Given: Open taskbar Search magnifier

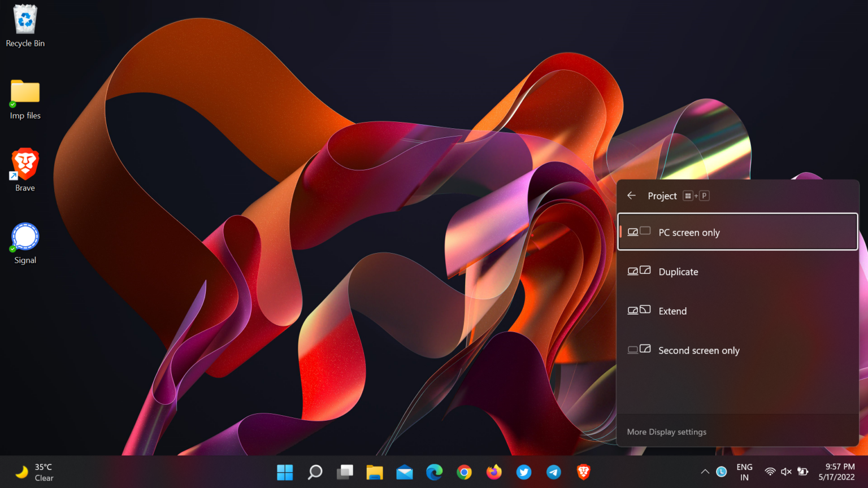Looking at the screenshot, I should click(x=315, y=472).
